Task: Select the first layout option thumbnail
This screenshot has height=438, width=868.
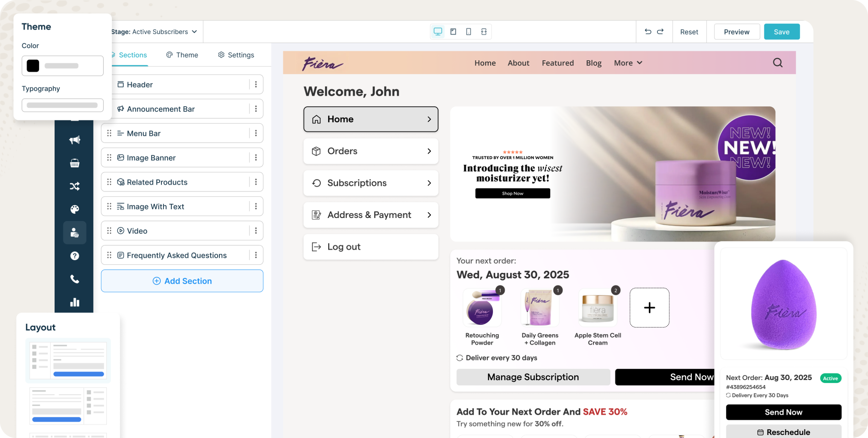Action: [68, 360]
